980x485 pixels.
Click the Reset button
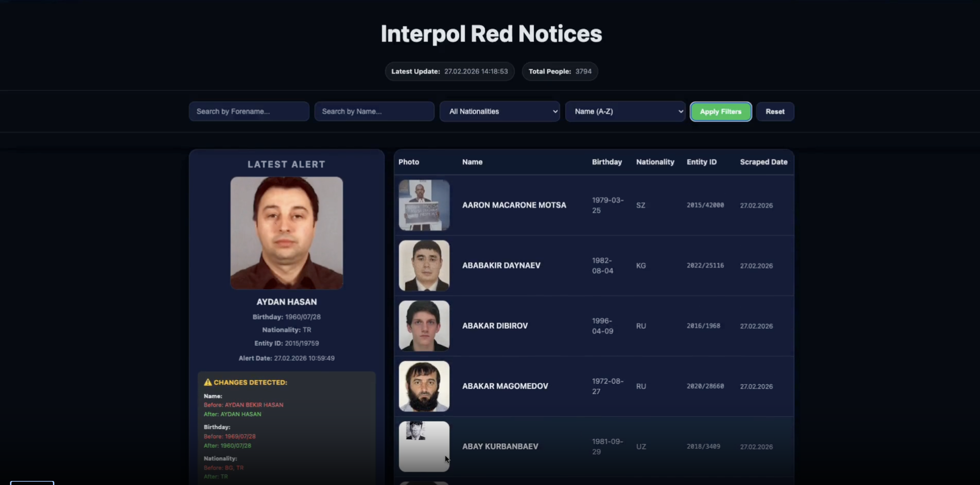[x=775, y=112]
